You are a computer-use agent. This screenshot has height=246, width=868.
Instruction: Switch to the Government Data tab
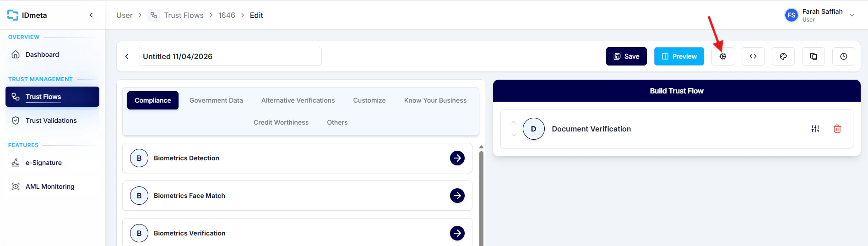[x=216, y=100]
